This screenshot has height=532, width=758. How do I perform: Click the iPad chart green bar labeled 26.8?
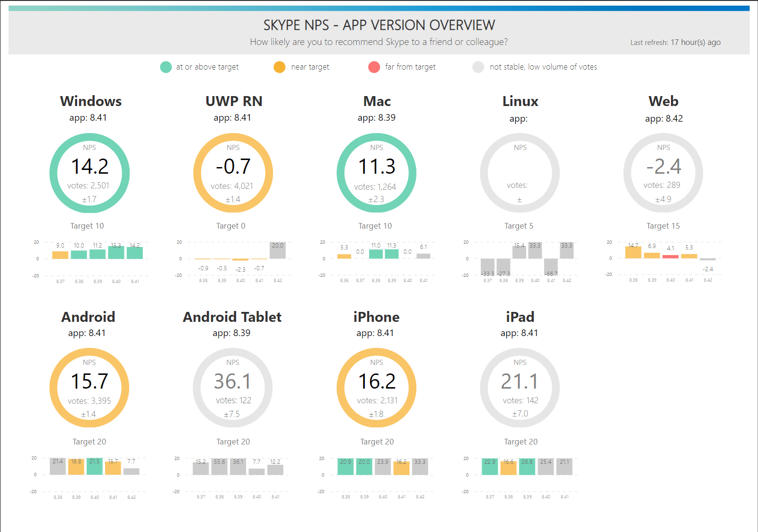(527, 466)
